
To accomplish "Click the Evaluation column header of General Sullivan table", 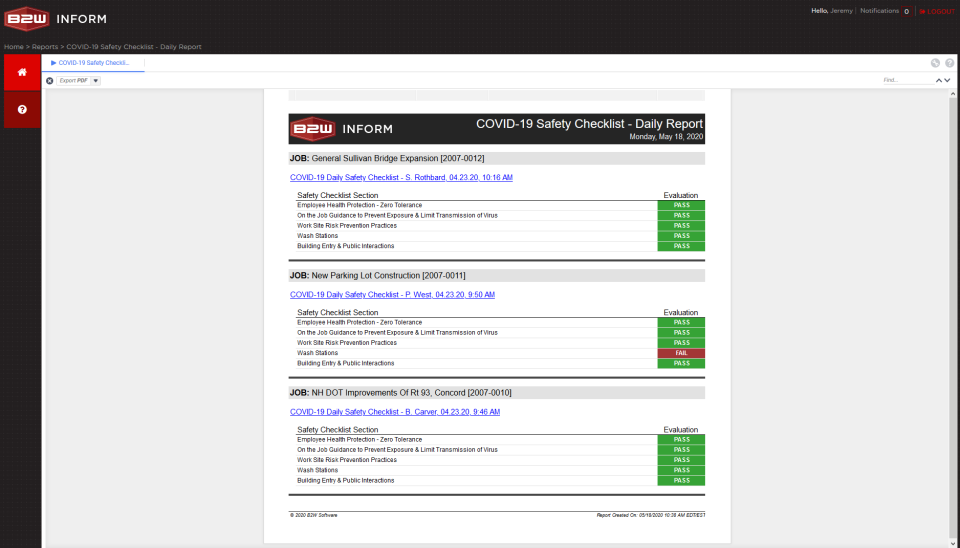I will click(680, 196).
